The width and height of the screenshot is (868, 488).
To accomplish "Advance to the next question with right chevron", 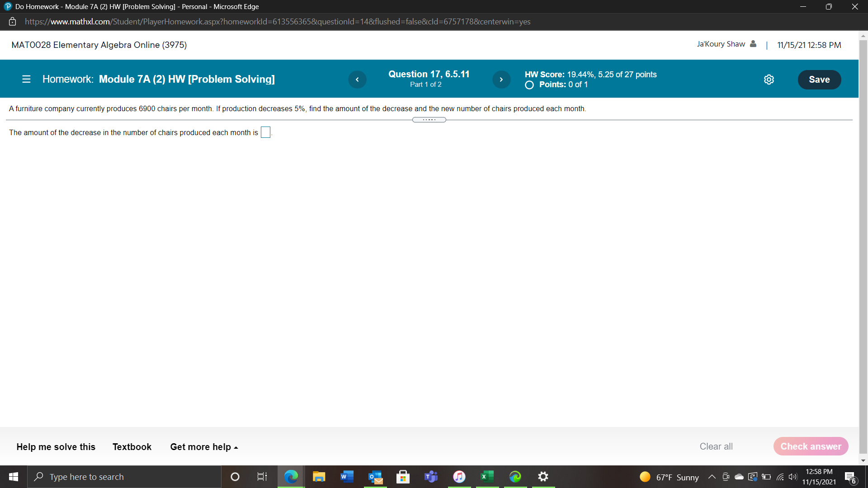I will pyautogui.click(x=501, y=79).
